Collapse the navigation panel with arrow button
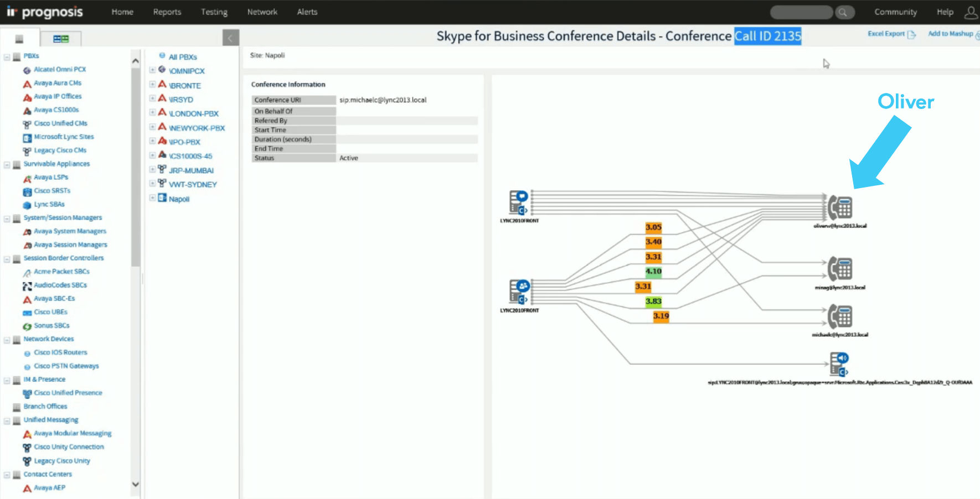980x499 pixels. pos(230,38)
